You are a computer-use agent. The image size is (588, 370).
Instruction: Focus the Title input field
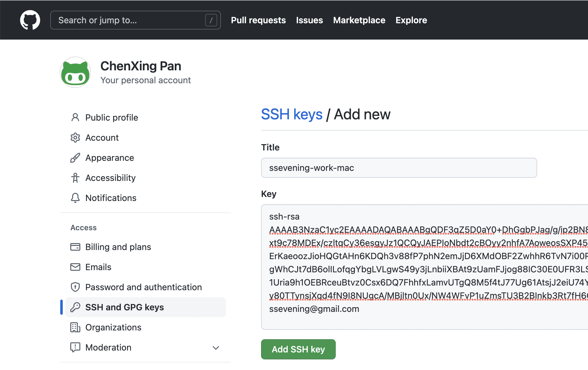point(399,168)
